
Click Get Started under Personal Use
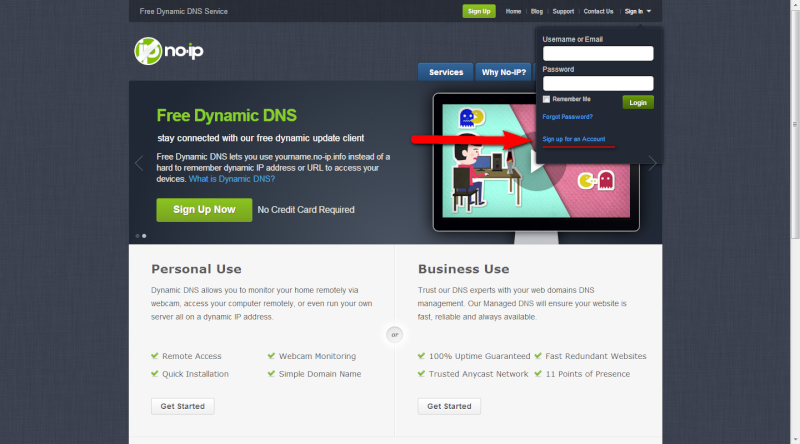(183, 406)
